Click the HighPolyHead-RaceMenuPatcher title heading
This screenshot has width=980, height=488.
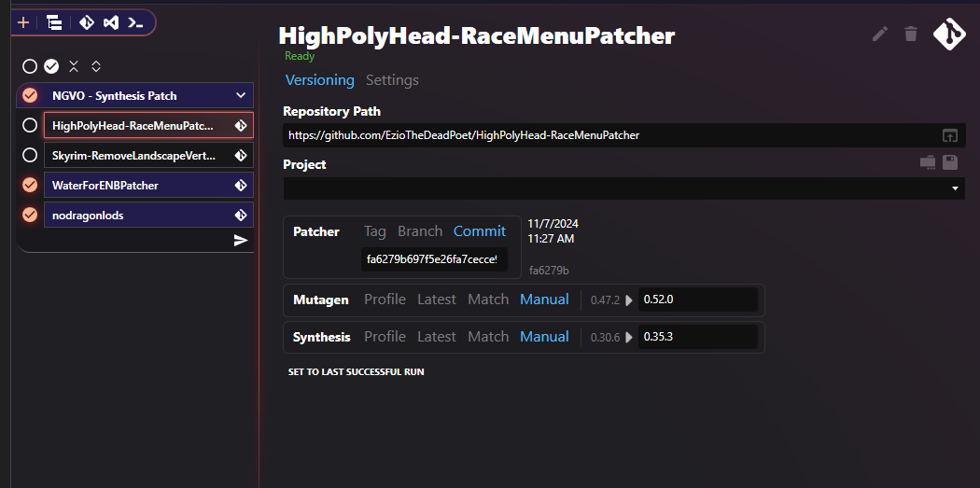(x=477, y=35)
